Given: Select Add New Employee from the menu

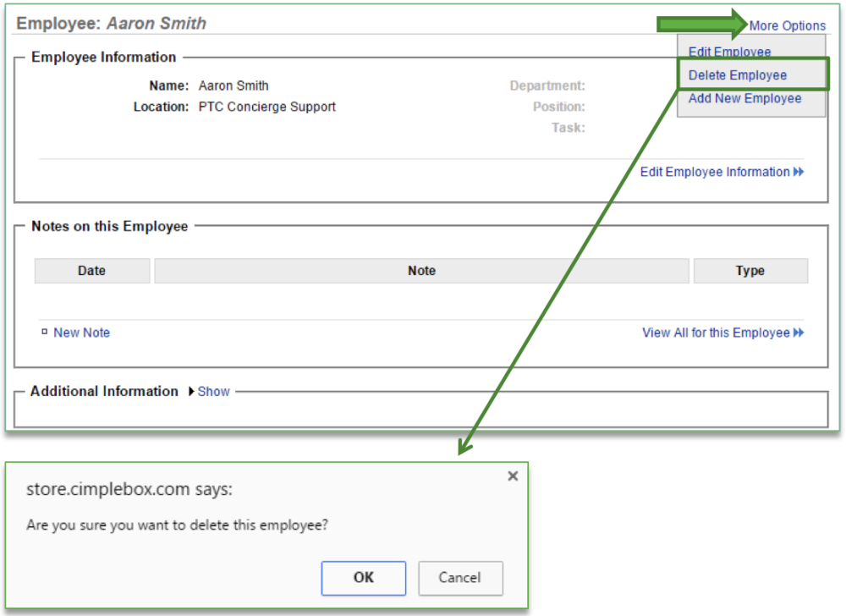Looking at the screenshot, I should [744, 98].
